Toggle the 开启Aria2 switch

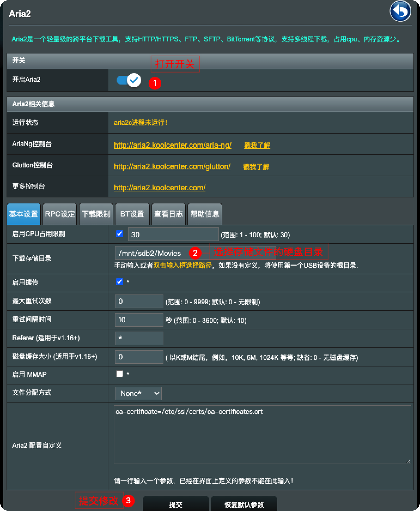point(129,80)
